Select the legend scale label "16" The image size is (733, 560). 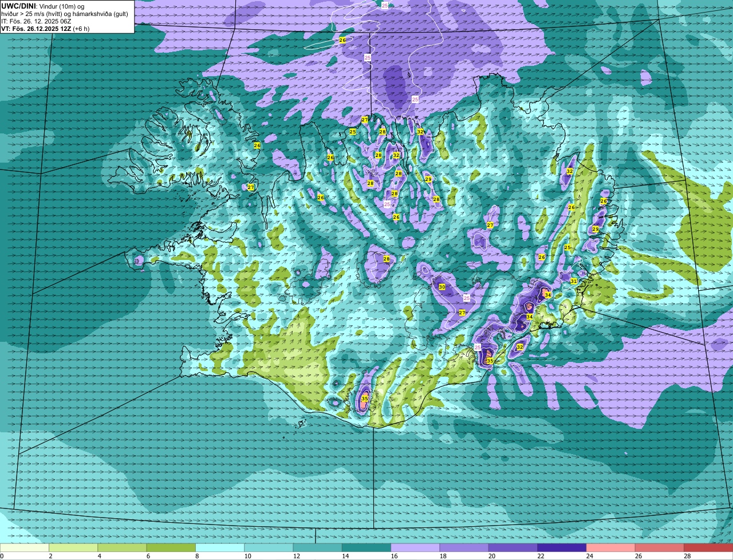pos(394,556)
